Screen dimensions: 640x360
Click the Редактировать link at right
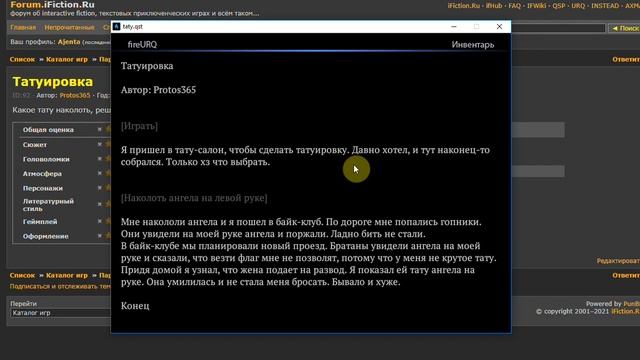coord(618,261)
